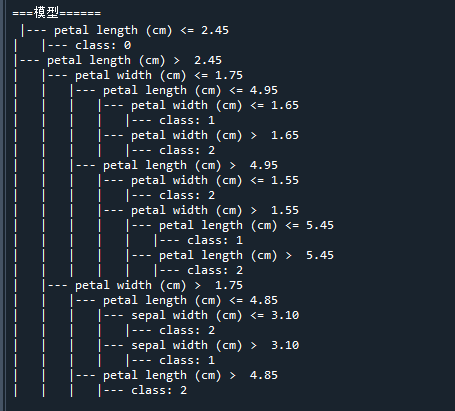Click the "petal width (cm) > 1.55" line
Viewport: 455px width, 411px height.
tap(215, 210)
